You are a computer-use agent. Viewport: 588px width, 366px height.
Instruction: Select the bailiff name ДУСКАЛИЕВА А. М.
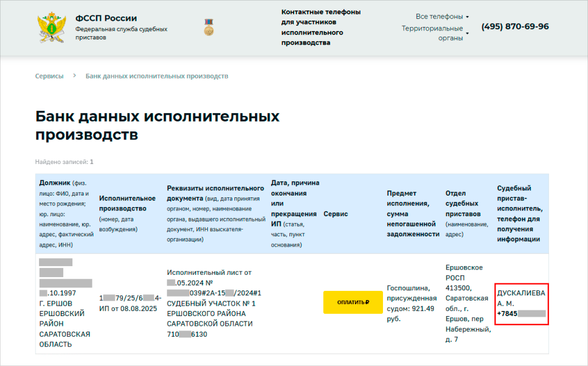(x=521, y=298)
